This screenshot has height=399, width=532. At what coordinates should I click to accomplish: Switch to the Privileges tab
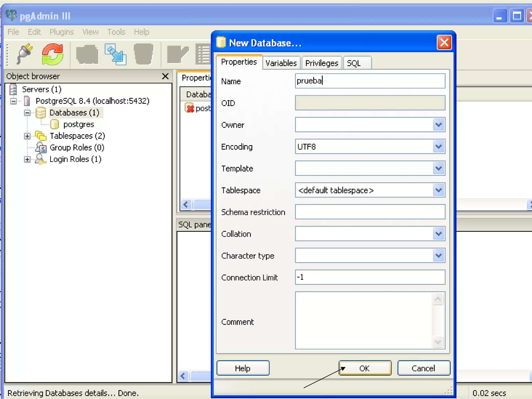pyautogui.click(x=322, y=63)
